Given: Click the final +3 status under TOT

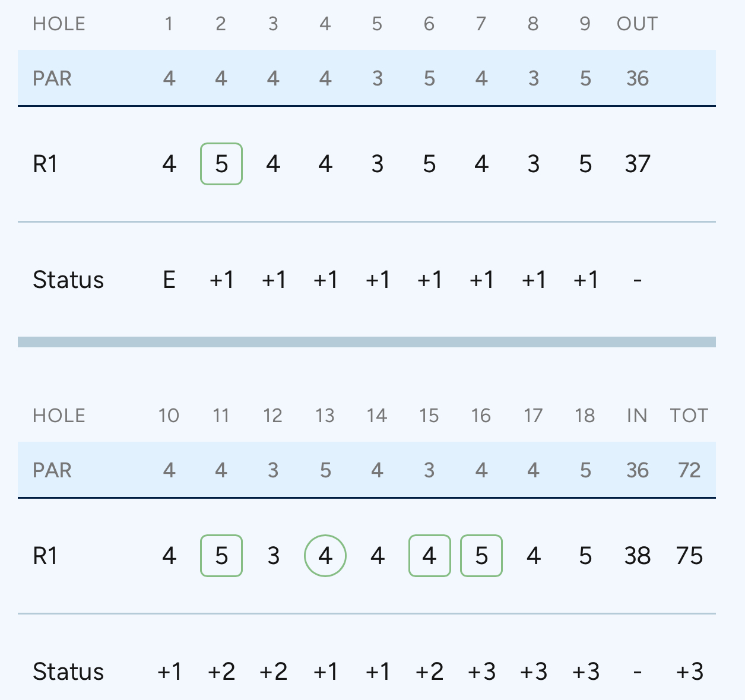Looking at the screenshot, I should [689, 672].
